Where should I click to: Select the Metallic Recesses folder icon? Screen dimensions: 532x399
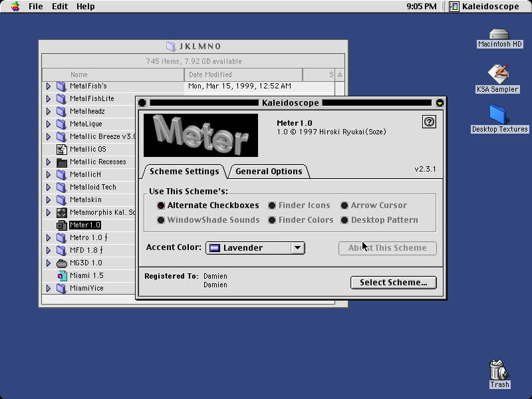(x=61, y=162)
